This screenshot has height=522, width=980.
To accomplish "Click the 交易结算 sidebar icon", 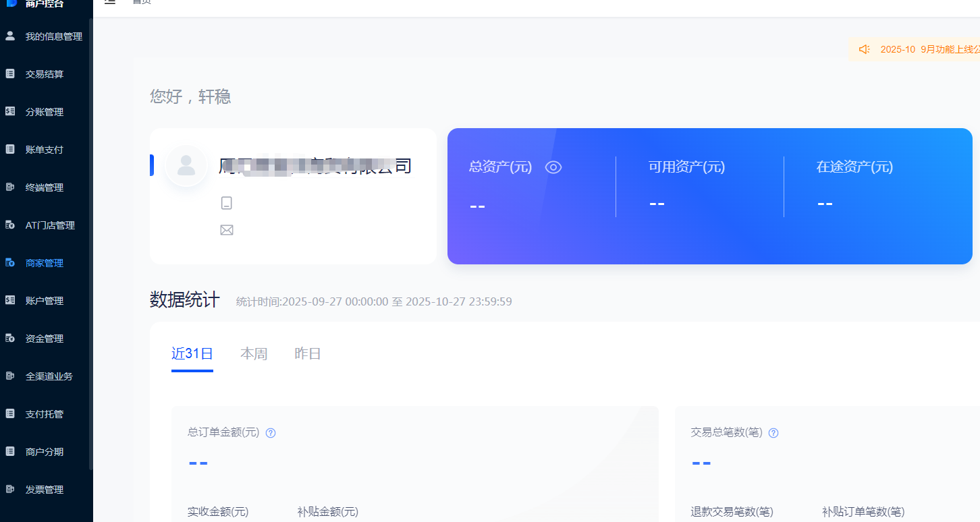I will tap(9, 73).
